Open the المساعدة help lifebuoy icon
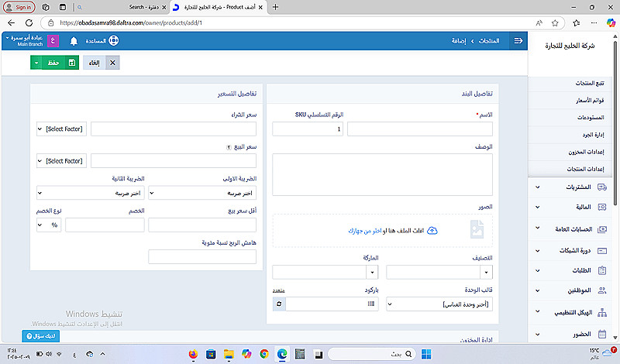The width and height of the screenshot is (620, 364). [113, 41]
